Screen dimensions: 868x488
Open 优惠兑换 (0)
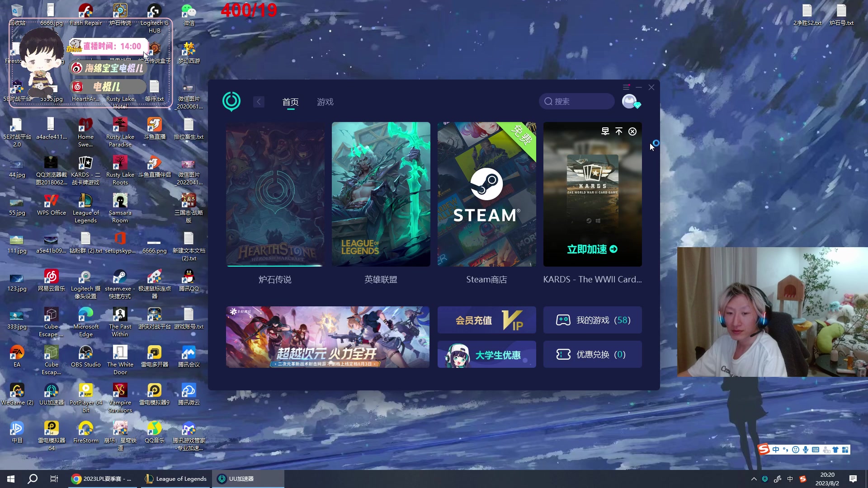pos(592,354)
